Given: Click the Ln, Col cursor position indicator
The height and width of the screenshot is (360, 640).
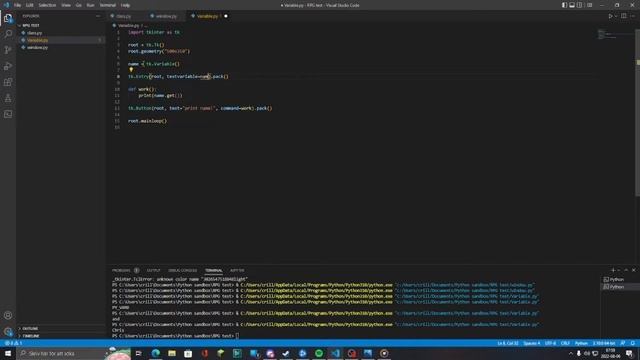Looking at the screenshot, I should (x=508, y=343).
